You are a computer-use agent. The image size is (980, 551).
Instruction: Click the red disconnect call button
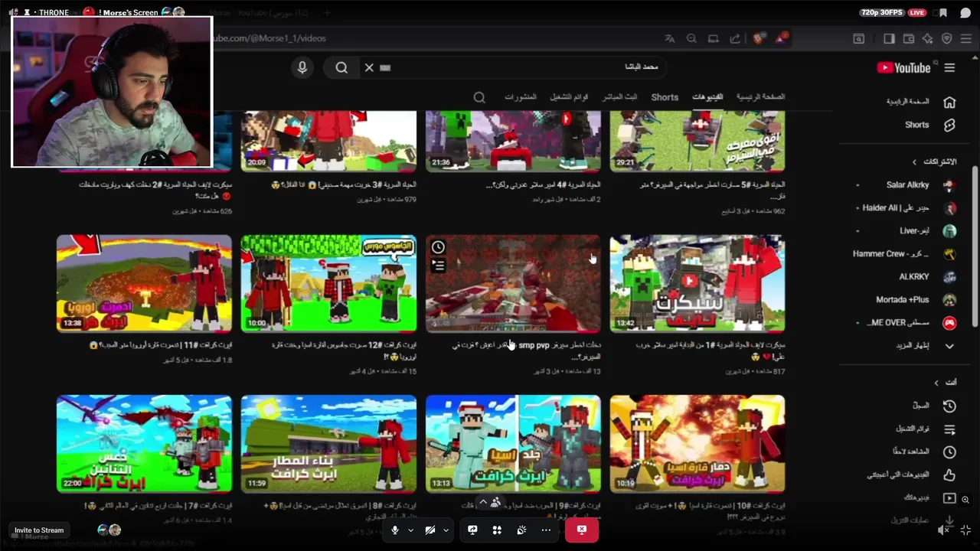[x=582, y=530]
